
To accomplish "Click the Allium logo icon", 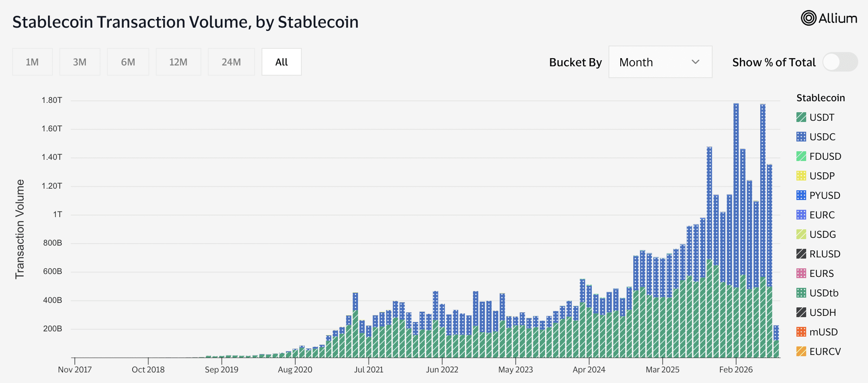I will [809, 18].
